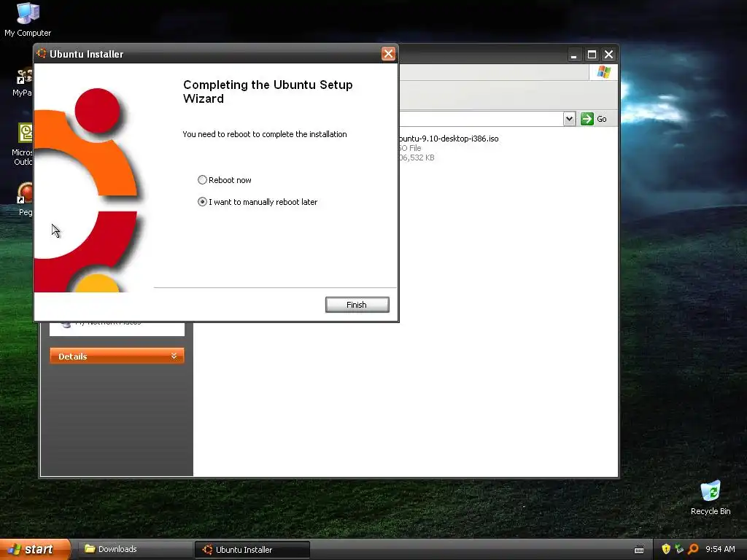Image resolution: width=747 pixels, height=560 pixels.
Task: Close the Downloads explorer window
Action: tap(609, 55)
